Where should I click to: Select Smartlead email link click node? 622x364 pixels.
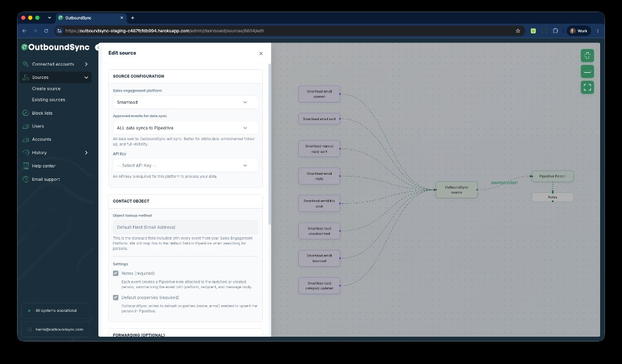pyautogui.click(x=319, y=204)
